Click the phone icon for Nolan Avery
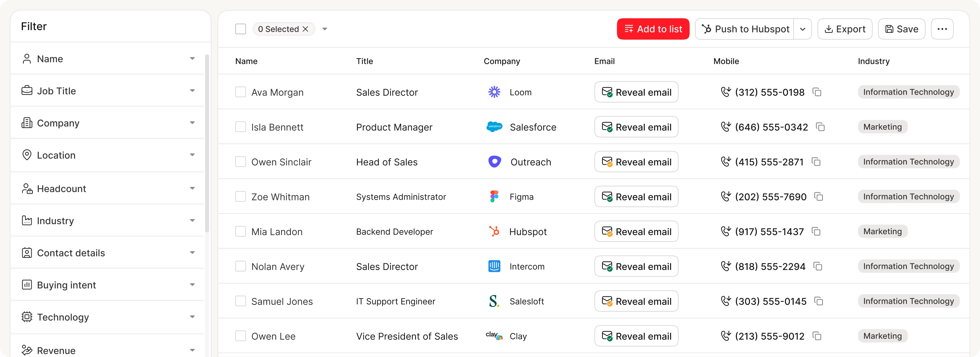 (x=725, y=266)
